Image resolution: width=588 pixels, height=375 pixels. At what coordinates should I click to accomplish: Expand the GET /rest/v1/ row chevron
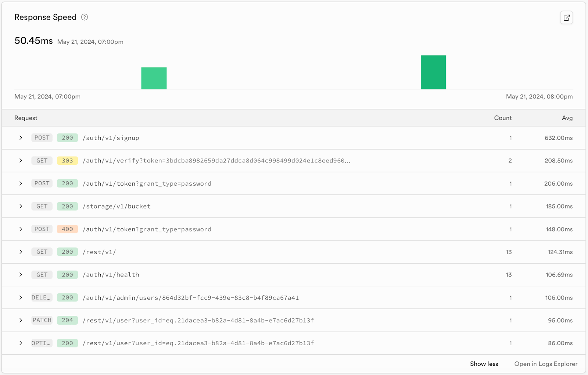click(21, 252)
